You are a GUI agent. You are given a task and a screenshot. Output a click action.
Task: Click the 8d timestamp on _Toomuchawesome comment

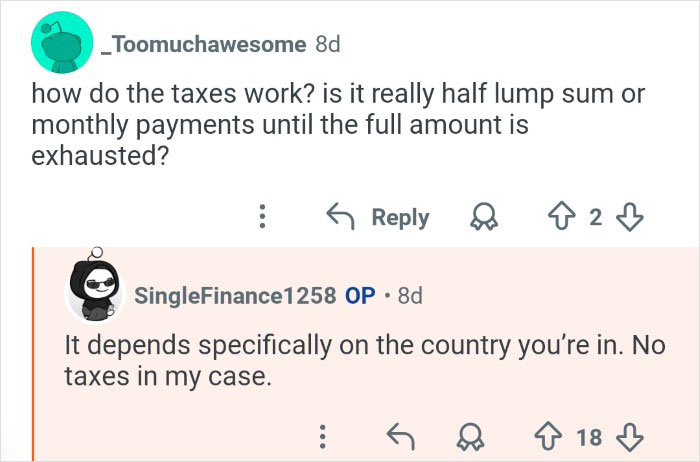click(x=327, y=45)
